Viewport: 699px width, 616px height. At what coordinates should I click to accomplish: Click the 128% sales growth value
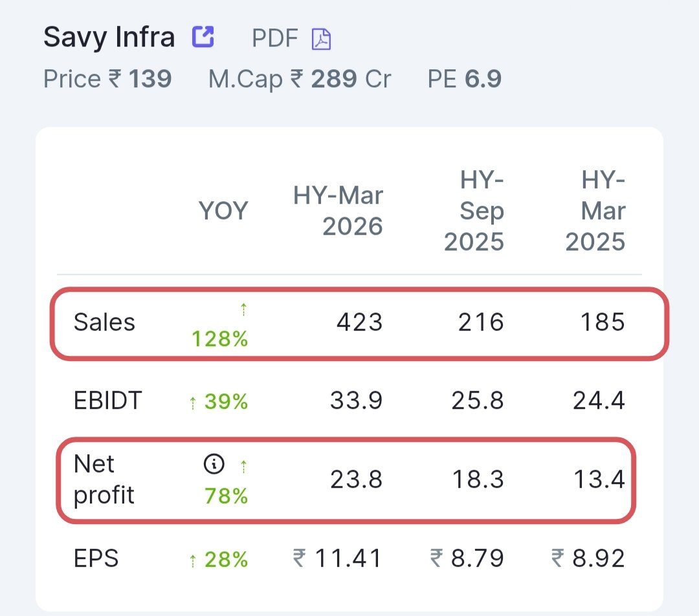[x=220, y=339]
